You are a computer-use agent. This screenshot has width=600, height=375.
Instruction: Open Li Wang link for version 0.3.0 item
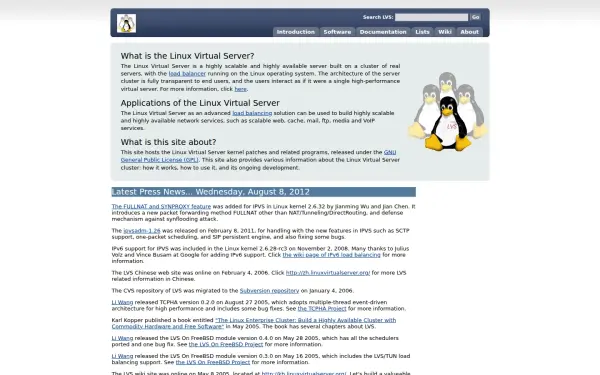click(122, 356)
